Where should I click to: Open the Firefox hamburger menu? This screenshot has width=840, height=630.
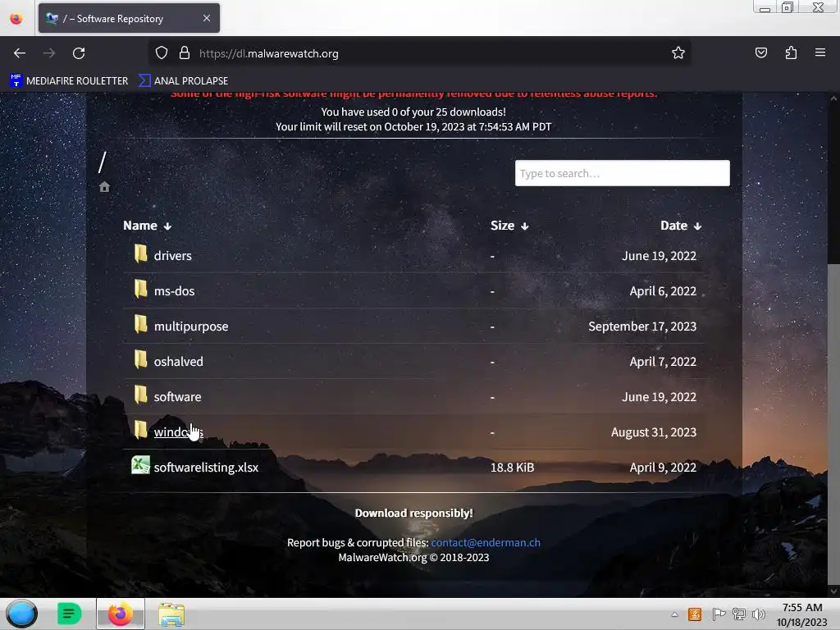pyautogui.click(x=820, y=52)
